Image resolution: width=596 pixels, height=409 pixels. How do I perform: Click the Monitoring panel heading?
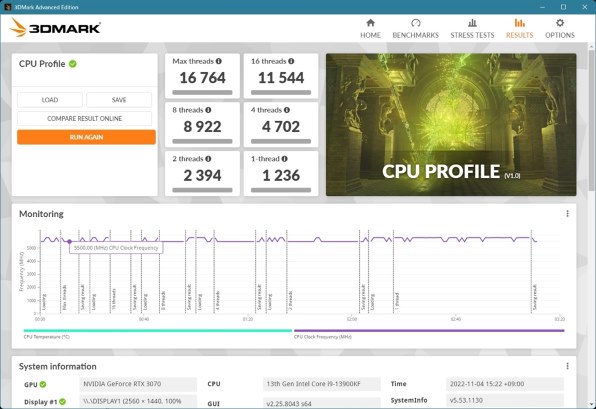pyautogui.click(x=41, y=214)
